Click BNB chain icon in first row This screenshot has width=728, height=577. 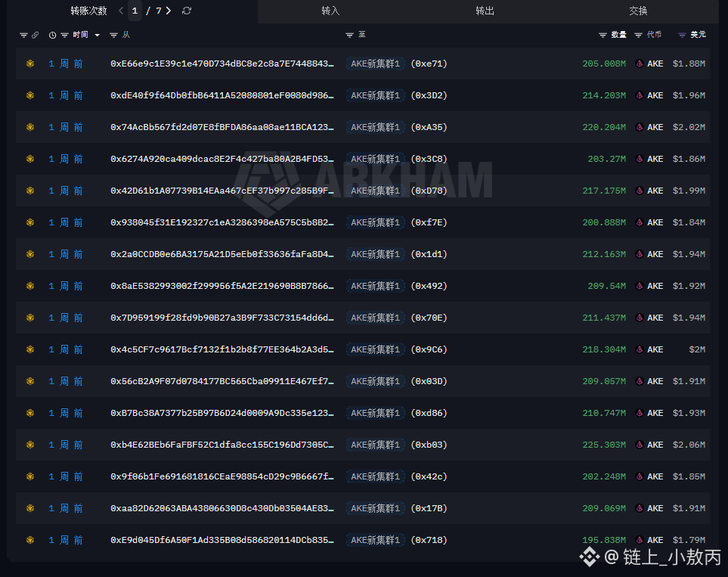30,64
